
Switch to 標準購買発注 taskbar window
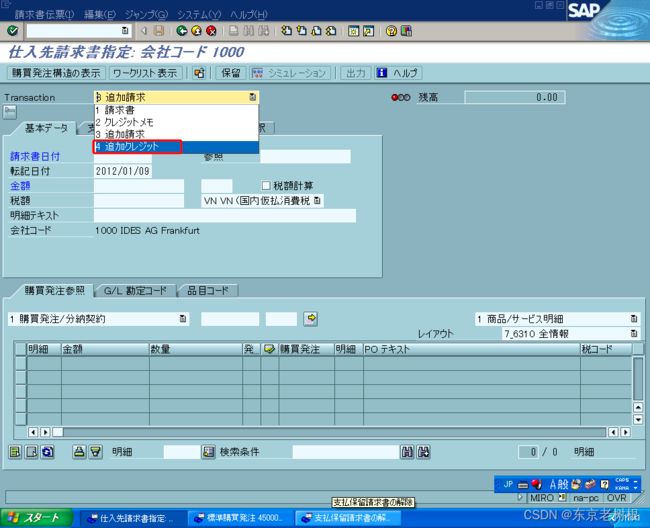point(240,518)
